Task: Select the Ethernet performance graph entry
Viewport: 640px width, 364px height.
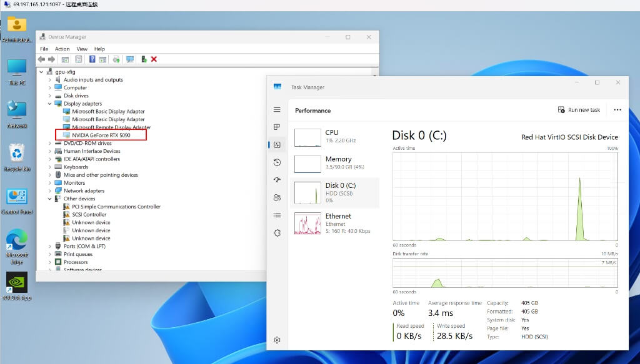Action: click(x=335, y=223)
